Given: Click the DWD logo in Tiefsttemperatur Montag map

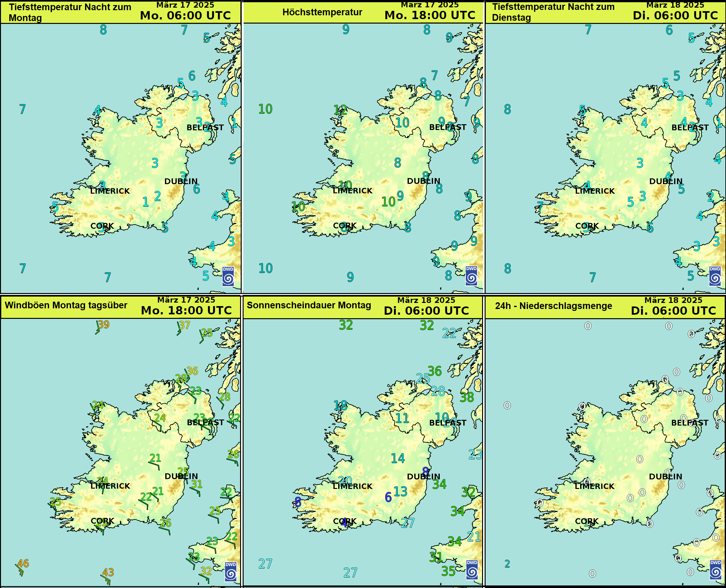Looking at the screenshot, I should pos(228,276).
